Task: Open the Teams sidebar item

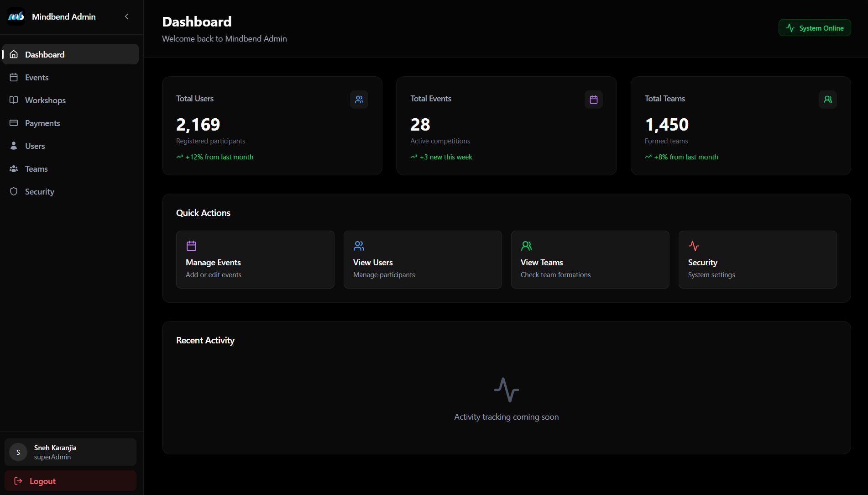Action: (x=71, y=169)
